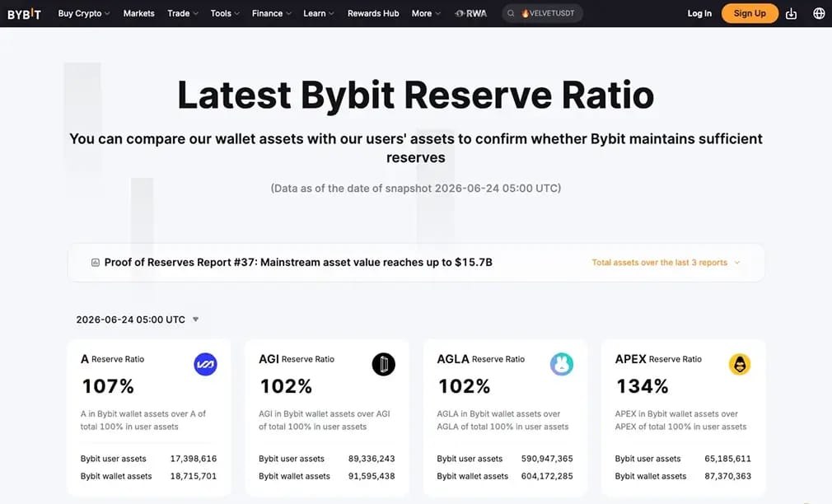
Task: Click the APEX Reserve Ratio title
Action: point(658,359)
